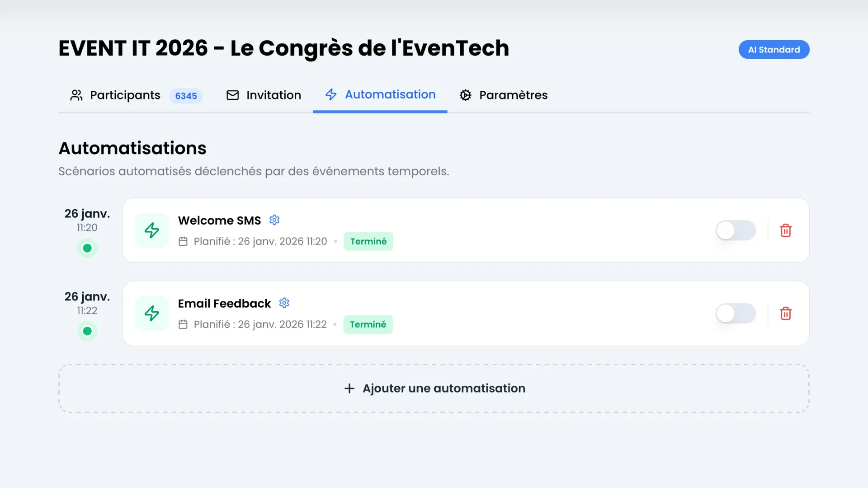
Task: Open Email Feedback settings gear icon
Action: 284,303
